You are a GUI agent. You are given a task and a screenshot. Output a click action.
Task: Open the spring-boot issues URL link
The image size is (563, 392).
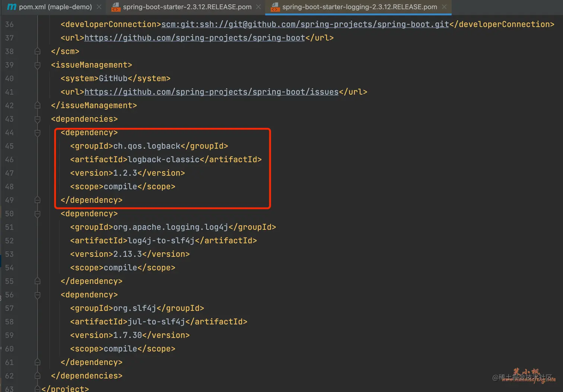coord(211,92)
